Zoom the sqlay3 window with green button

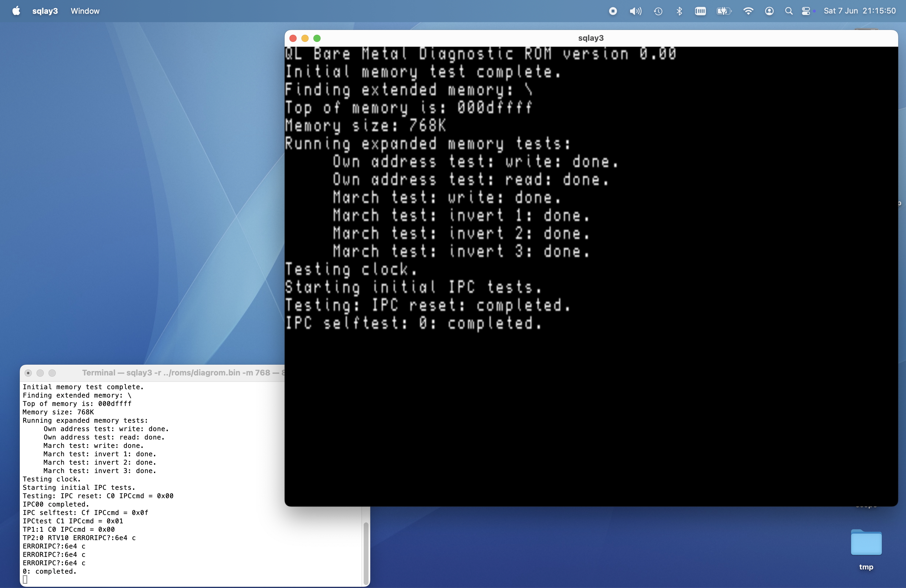pyautogui.click(x=317, y=38)
